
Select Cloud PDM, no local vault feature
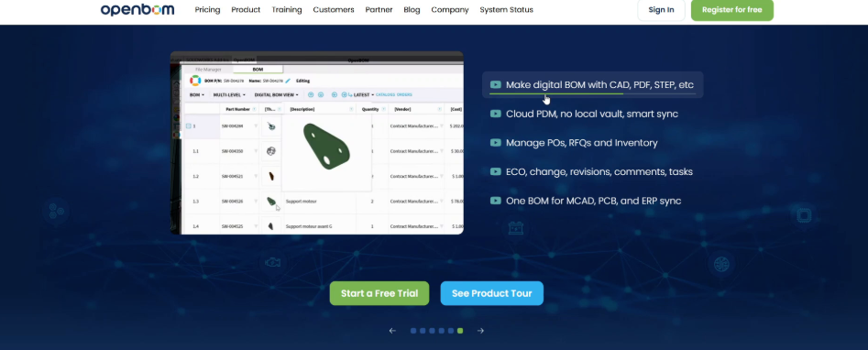(x=592, y=114)
